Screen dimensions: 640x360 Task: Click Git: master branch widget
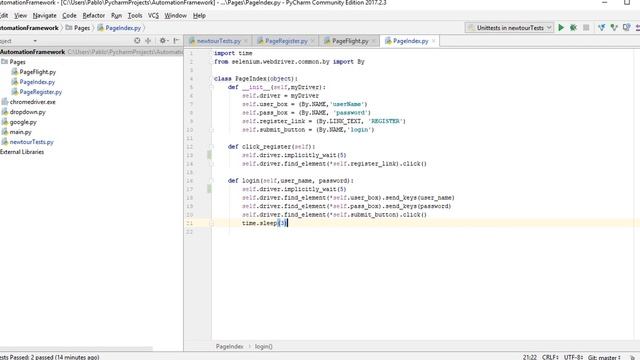pos(604,357)
